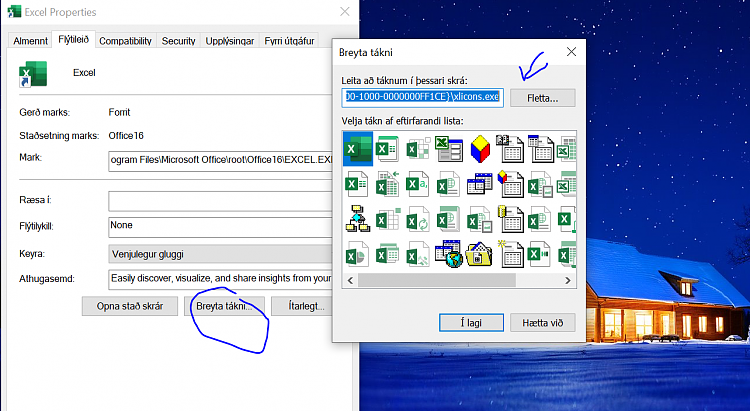Select the Excel icon with scattered green squares

click(418, 148)
